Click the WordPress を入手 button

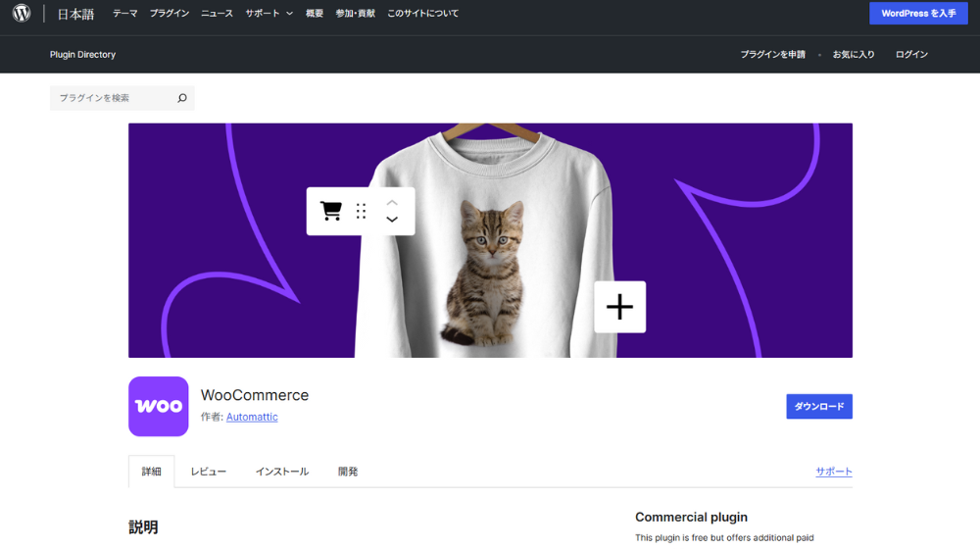918,13
